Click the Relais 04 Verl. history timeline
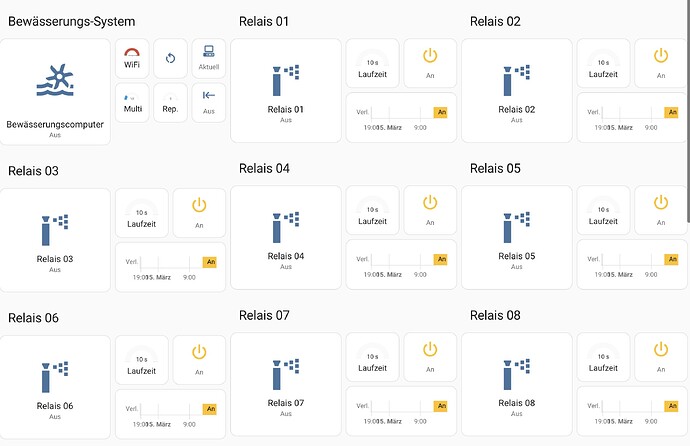The width and height of the screenshot is (690, 446). coord(401,265)
